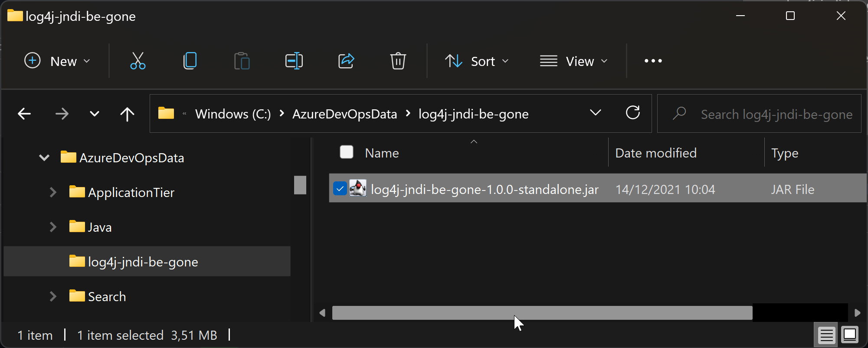868x348 pixels.
Task: Sort by Date modified column header
Action: pos(656,153)
